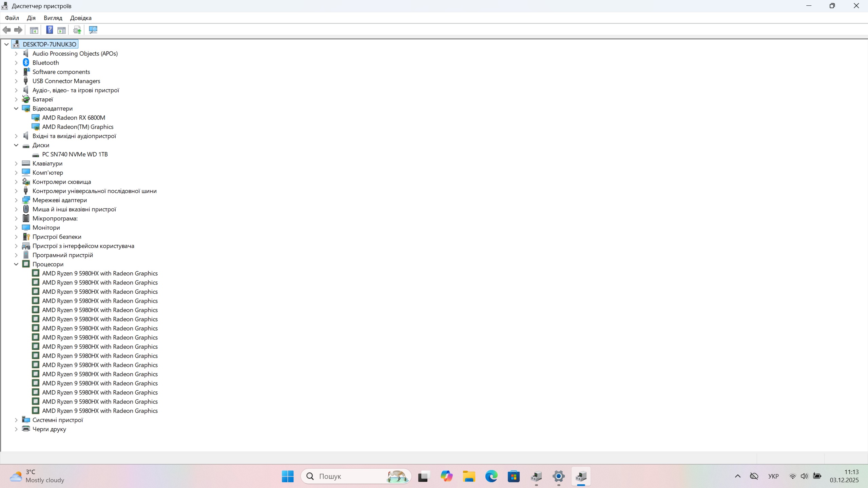Click the Scan for hardware changes icon
This screenshot has width=868, height=488.
click(x=93, y=30)
